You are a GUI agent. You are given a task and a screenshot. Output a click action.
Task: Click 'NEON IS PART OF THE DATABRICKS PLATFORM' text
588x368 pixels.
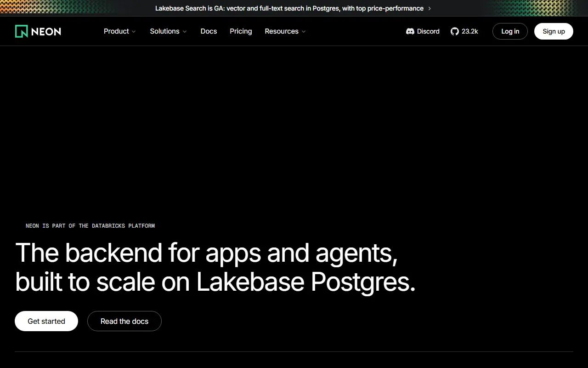coord(90,226)
